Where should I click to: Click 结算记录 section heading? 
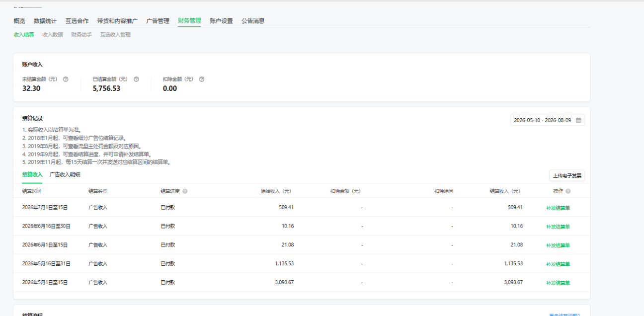point(32,118)
